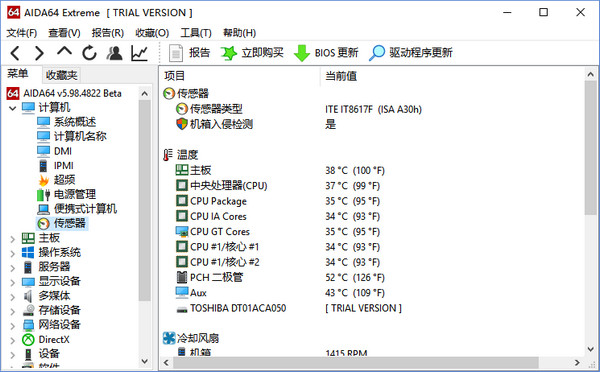Click the green star 立即购买 icon
600x372 pixels.
[x=228, y=53]
